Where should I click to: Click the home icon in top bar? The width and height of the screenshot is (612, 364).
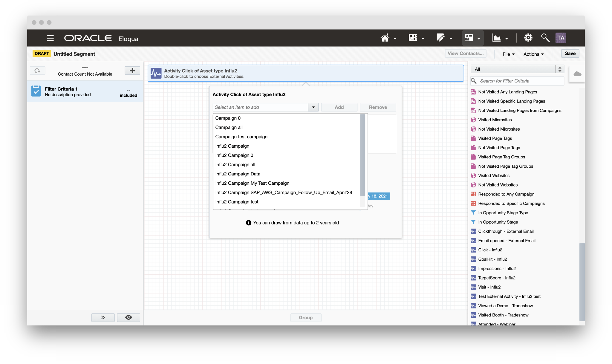[385, 38]
